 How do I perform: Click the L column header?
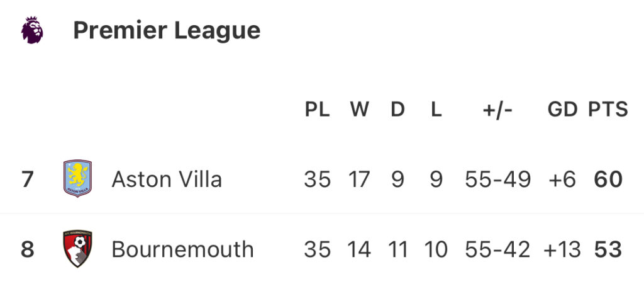click(436, 110)
